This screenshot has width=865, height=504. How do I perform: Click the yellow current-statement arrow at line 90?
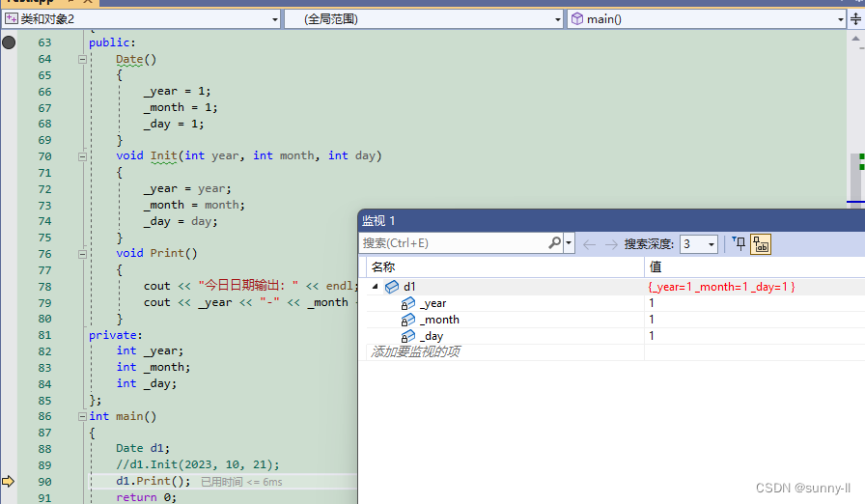9,481
